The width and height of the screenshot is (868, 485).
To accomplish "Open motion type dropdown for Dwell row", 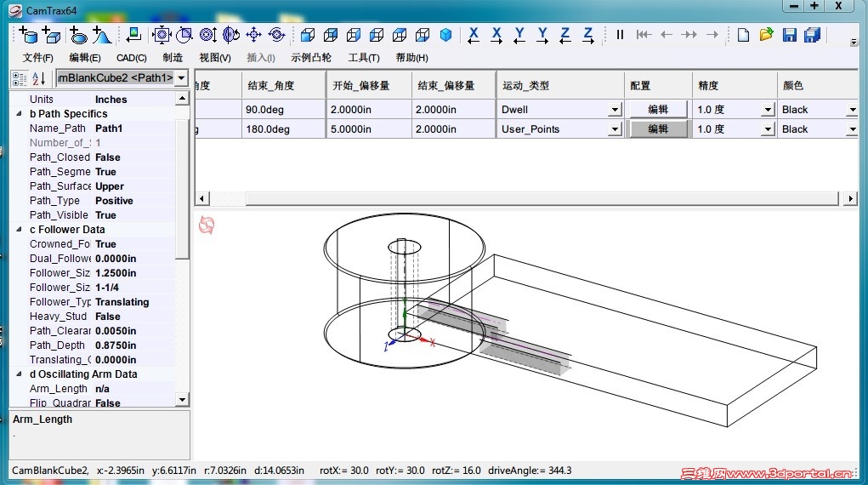I will 615,110.
